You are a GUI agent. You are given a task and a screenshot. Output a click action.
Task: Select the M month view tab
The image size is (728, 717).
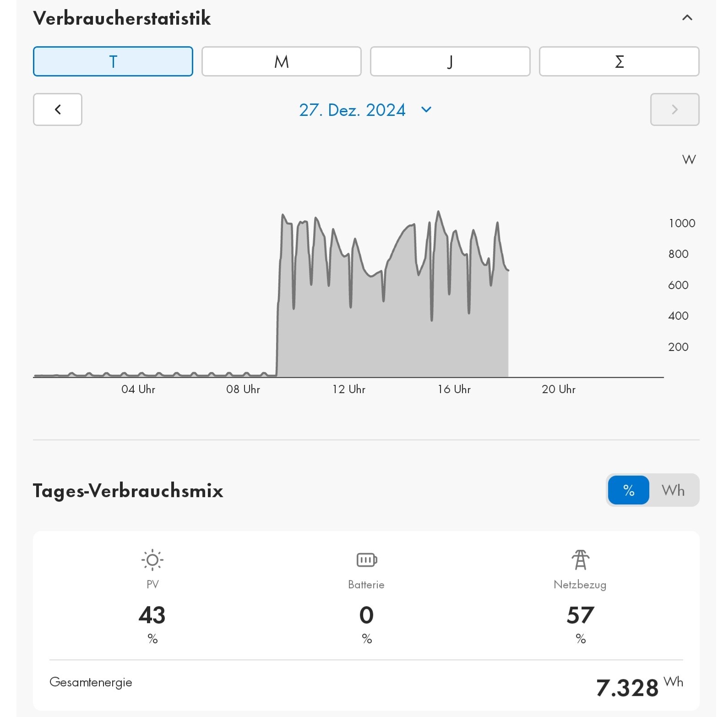tap(282, 61)
